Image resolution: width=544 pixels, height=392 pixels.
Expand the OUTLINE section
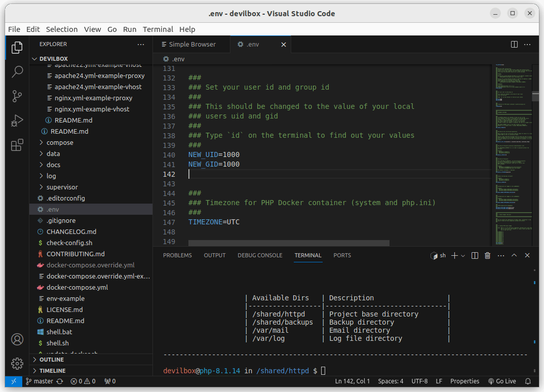point(51,360)
